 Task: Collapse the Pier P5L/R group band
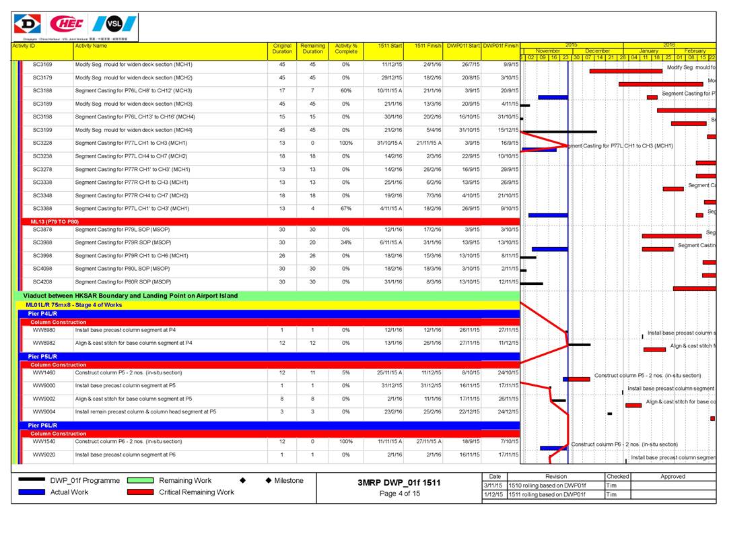point(270,356)
